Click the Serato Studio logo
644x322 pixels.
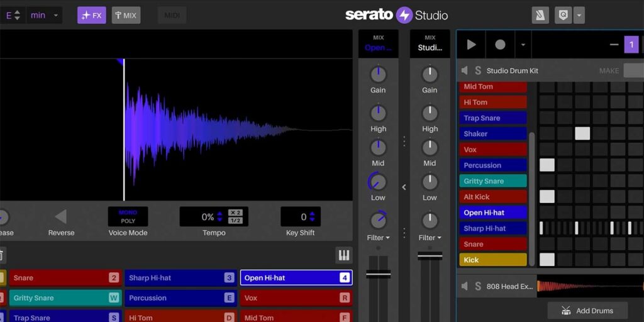coord(396,15)
